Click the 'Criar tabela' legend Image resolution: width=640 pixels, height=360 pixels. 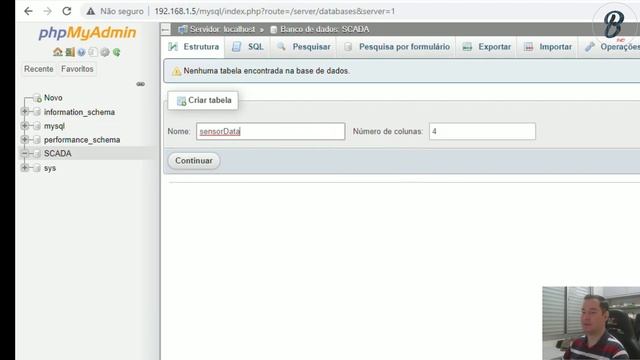click(x=203, y=100)
